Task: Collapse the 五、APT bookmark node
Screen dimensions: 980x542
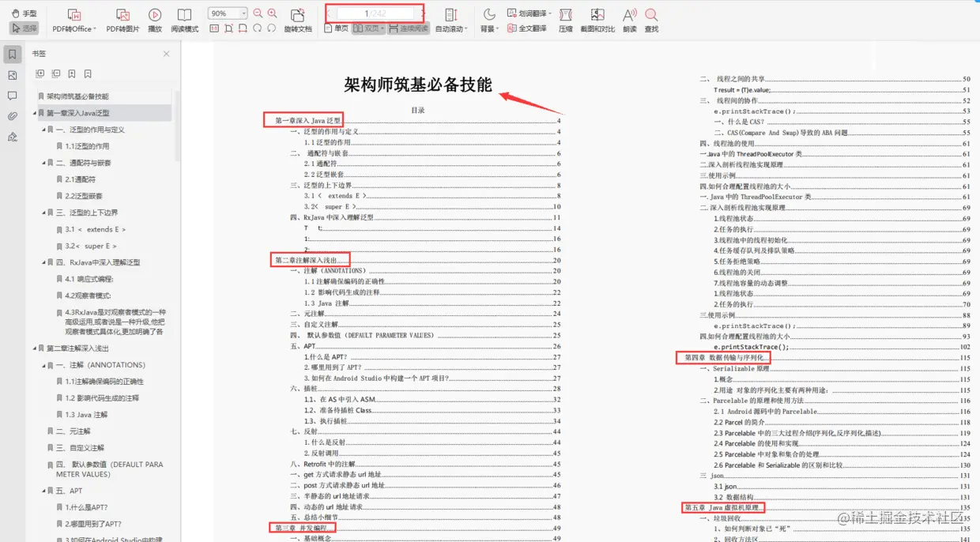Action: [x=44, y=491]
